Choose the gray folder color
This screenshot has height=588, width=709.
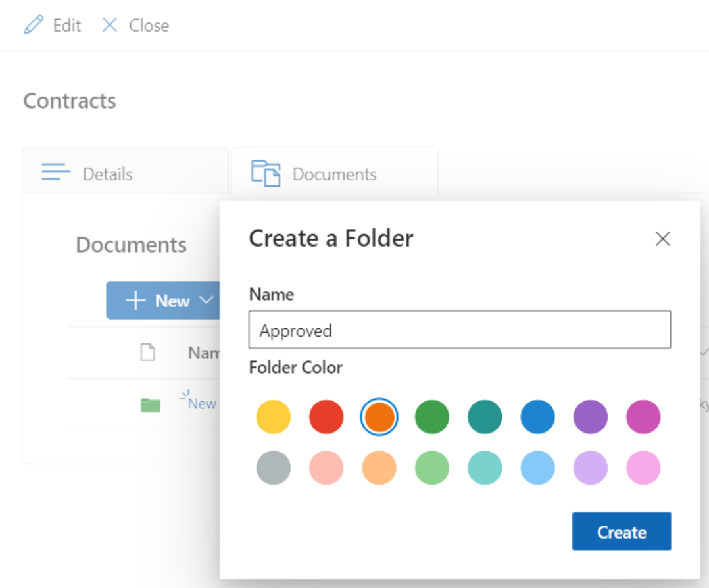tap(274, 468)
